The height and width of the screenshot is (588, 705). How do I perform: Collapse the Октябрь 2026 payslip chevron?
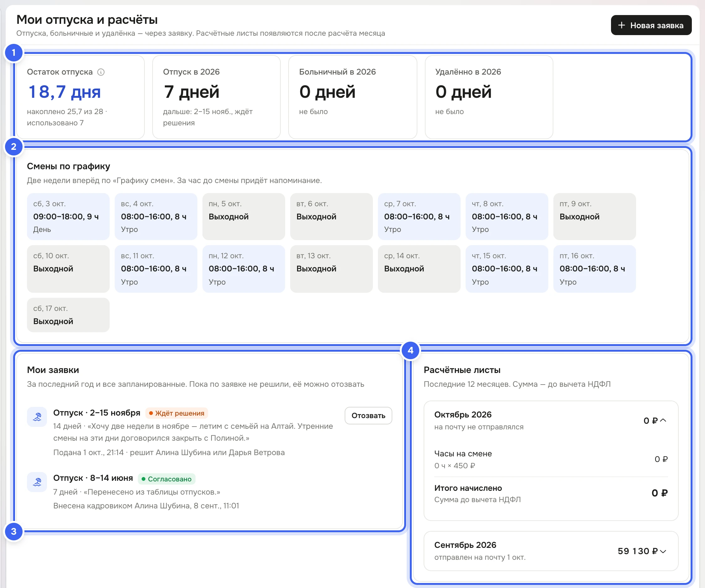click(x=663, y=420)
